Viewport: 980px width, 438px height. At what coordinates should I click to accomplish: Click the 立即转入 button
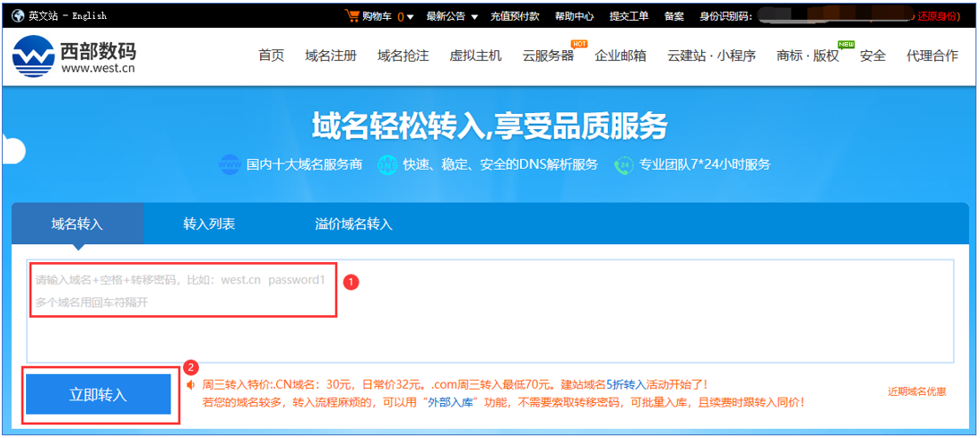click(99, 395)
